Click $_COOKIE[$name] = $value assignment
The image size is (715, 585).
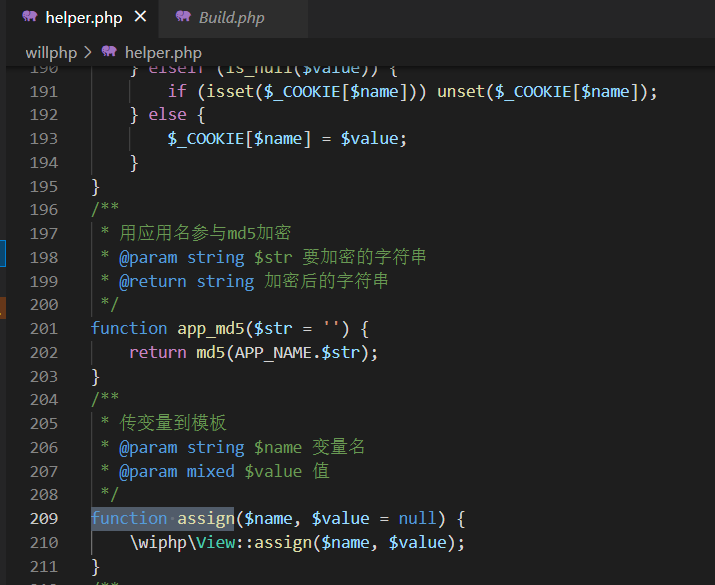coord(286,139)
